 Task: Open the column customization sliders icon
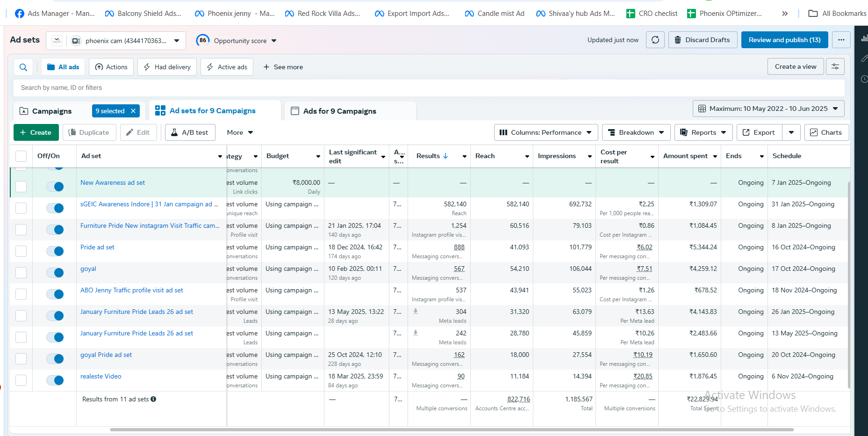pyautogui.click(x=835, y=66)
